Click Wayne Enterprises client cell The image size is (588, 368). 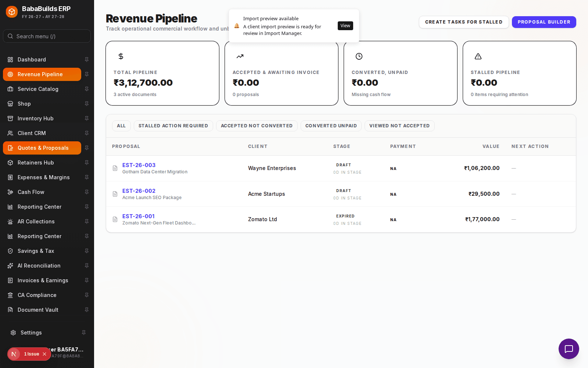[x=272, y=168]
